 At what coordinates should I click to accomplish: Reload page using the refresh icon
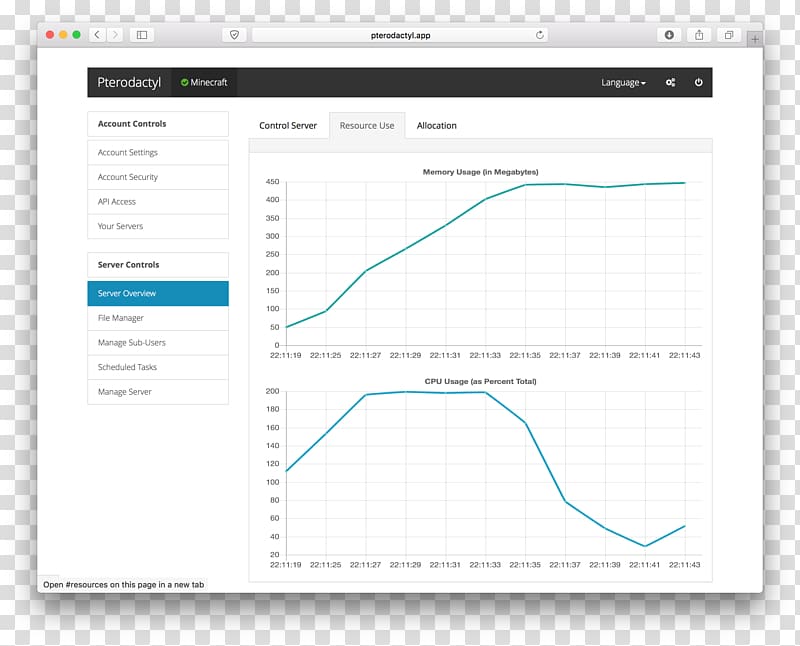point(539,35)
